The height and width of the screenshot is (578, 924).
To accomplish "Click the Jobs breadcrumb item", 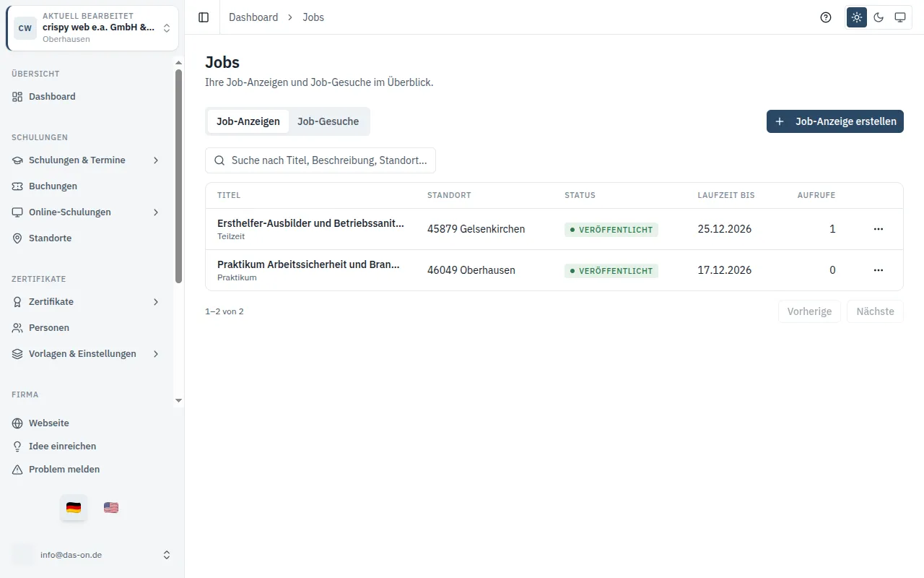I will (313, 17).
